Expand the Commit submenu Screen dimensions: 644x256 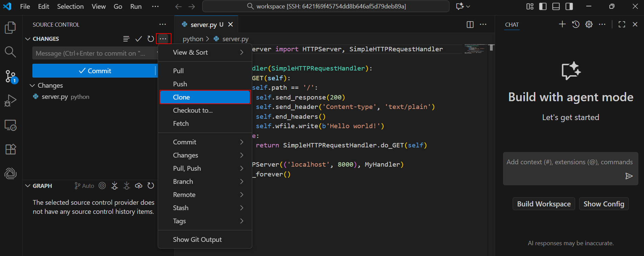click(x=205, y=142)
